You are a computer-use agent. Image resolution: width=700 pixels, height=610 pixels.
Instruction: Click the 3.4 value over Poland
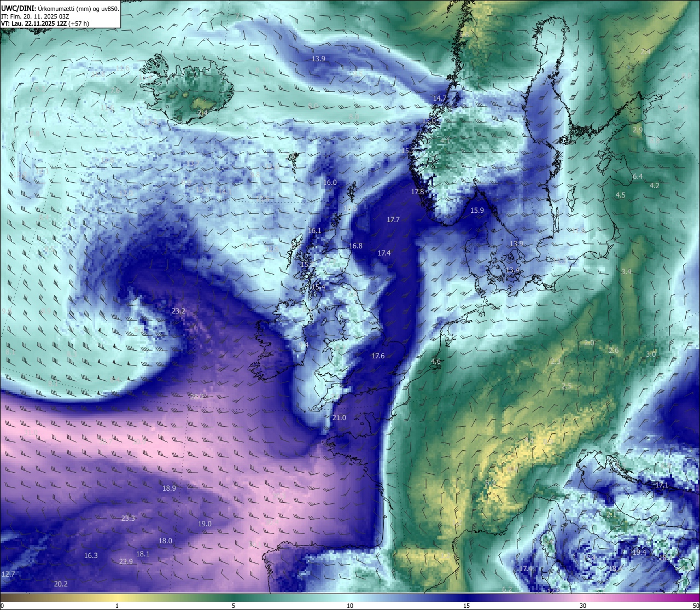click(x=626, y=272)
